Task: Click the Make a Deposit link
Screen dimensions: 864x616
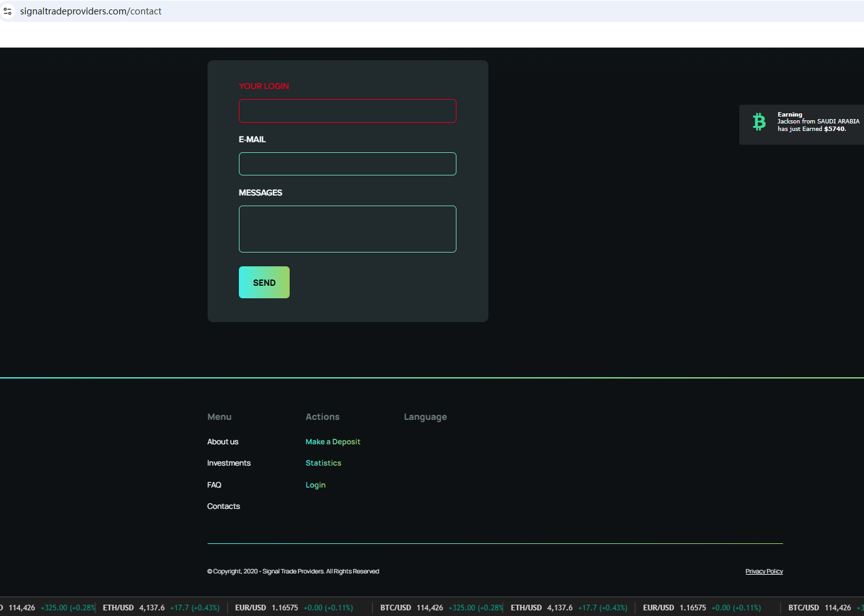Action: click(x=333, y=442)
